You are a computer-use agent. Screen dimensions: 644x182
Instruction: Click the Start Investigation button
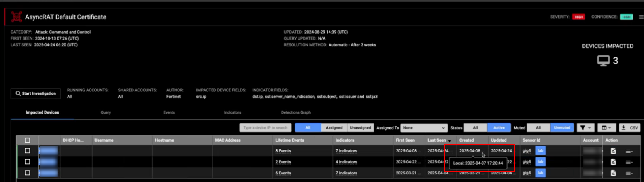tap(36, 93)
